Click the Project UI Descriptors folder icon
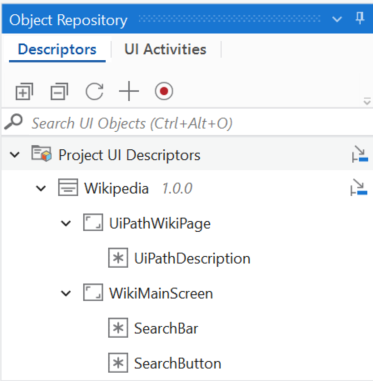Viewport: 373px width, 381px height. pyautogui.click(x=42, y=154)
